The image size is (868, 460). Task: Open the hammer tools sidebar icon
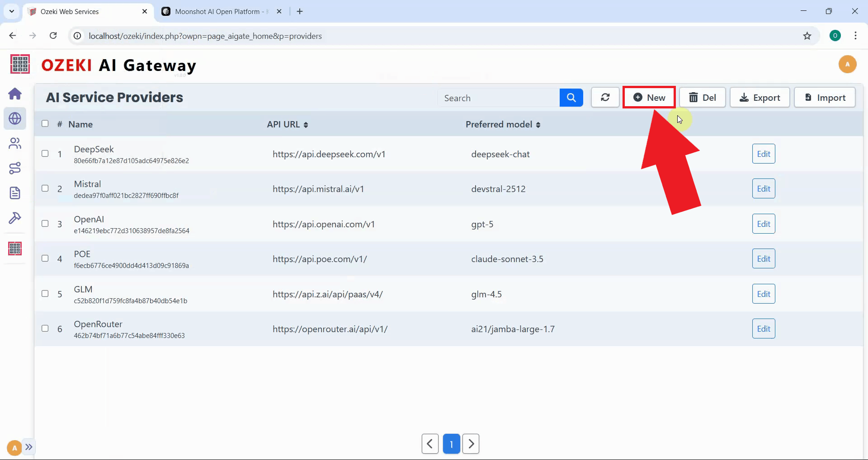(15, 218)
